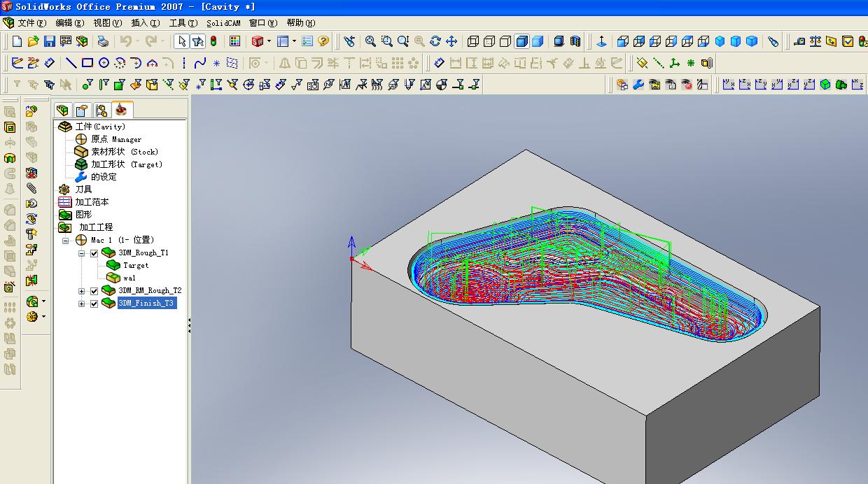Uncheck the 3DM_Rough_T1 operation checkbox
Image resolution: width=868 pixels, height=484 pixels.
point(94,252)
